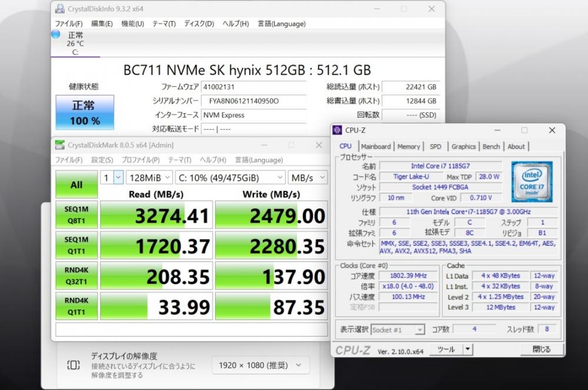This screenshot has width=588, height=390.
Task: Click the green All benchmark button
Action: point(76,184)
